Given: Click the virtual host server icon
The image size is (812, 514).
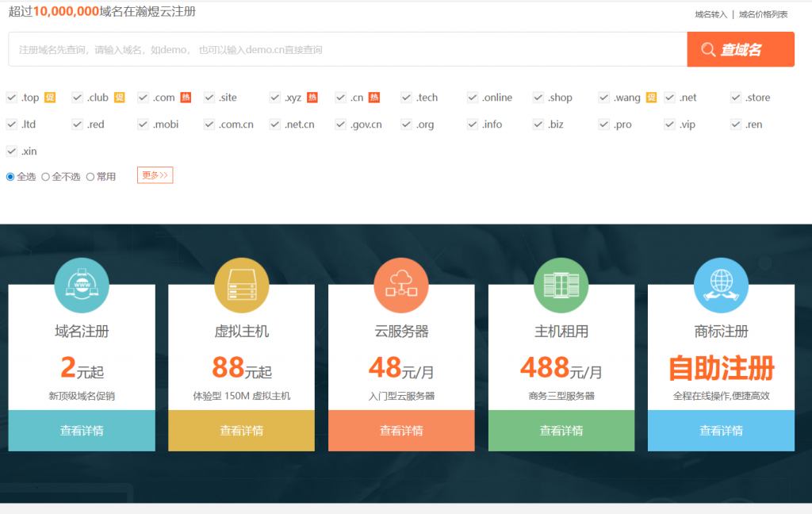Looking at the screenshot, I should tap(242, 286).
